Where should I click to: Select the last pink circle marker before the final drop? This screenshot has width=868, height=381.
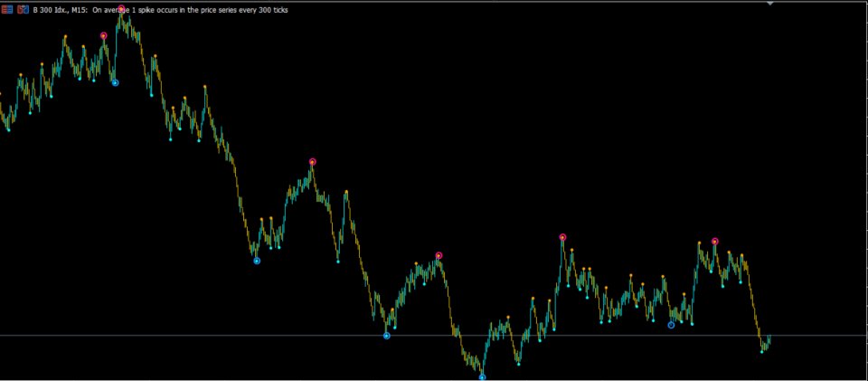(x=714, y=242)
